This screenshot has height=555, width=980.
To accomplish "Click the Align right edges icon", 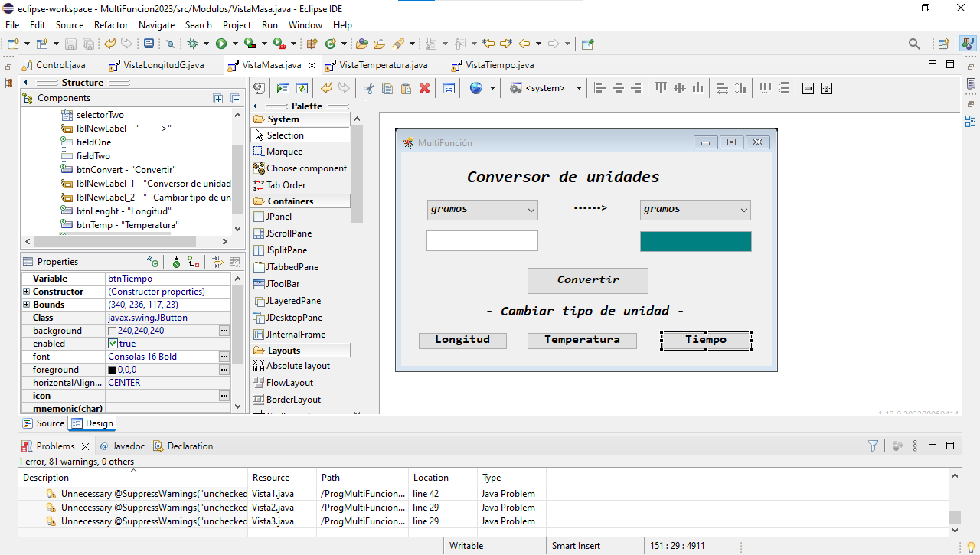I will (x=636, y=88).
